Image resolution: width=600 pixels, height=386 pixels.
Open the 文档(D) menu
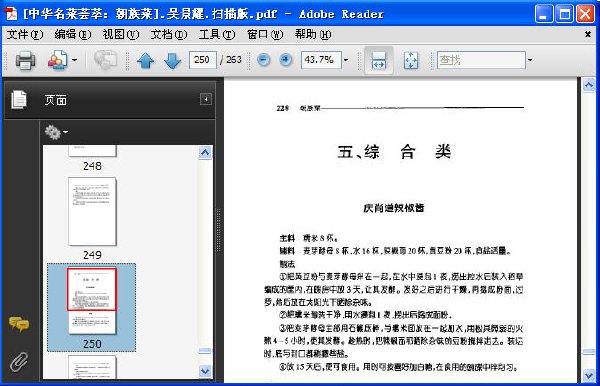[x=169, y=35]
